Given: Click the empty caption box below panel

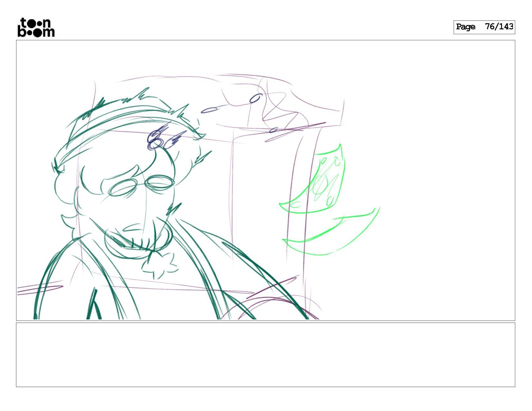Looking at the screenshot, I should pyautogui.click(x=265, y=355).
